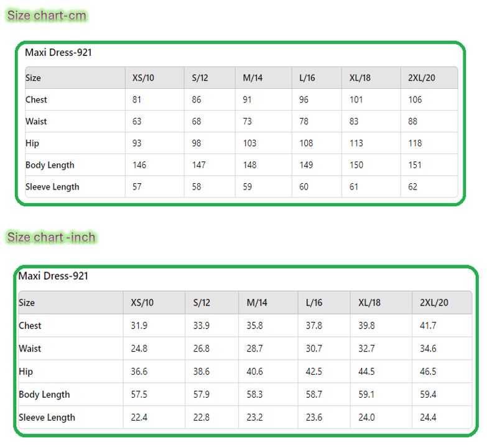The height and width of the screenshot is (448, 487).
Task: Click the chest cell showing 101
Action: point(356,99)
